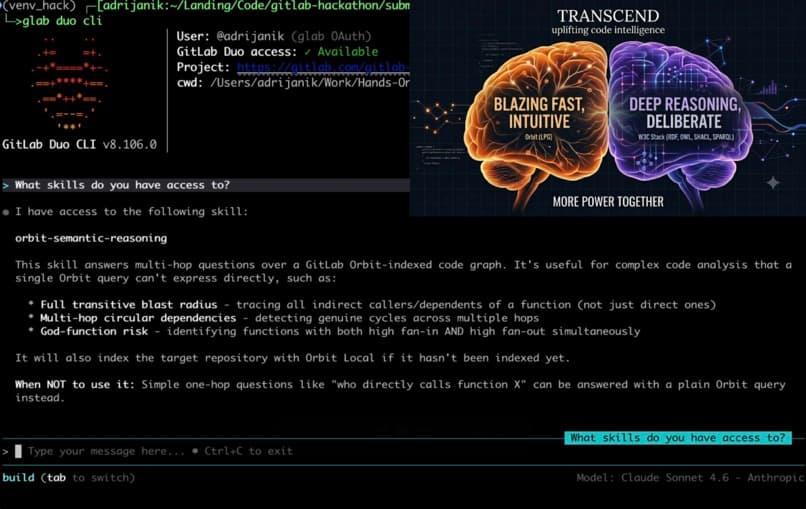Click 'I have access to the following skill:' line
The height and width of the screenshot is (509, 806).
(131, 211)
